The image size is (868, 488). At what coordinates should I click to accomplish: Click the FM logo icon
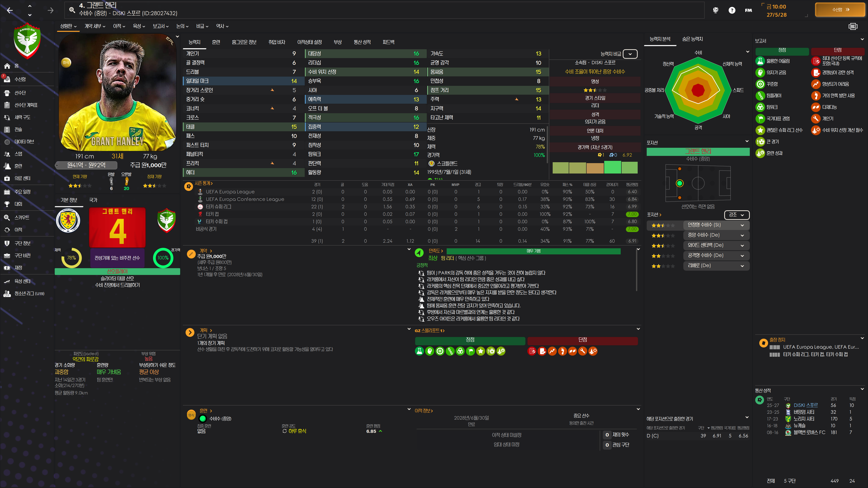[x=748, y=10]
